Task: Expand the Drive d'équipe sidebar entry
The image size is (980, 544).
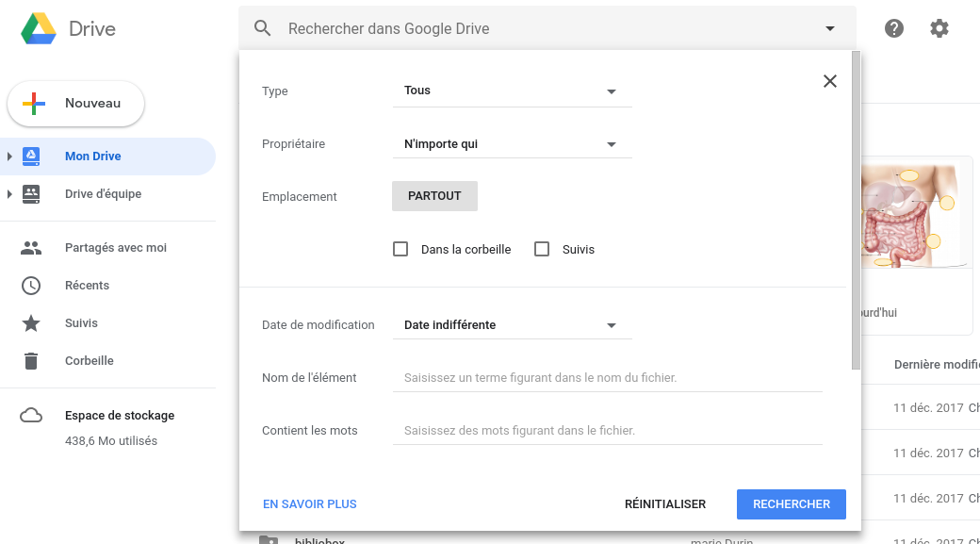Action: [x=8, y=193]
